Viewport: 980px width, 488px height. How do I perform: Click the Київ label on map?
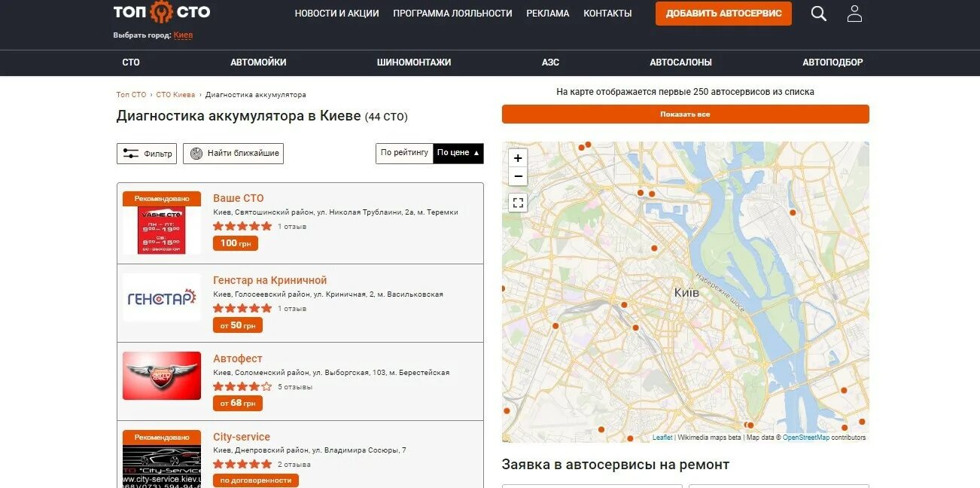click(686, 292)
